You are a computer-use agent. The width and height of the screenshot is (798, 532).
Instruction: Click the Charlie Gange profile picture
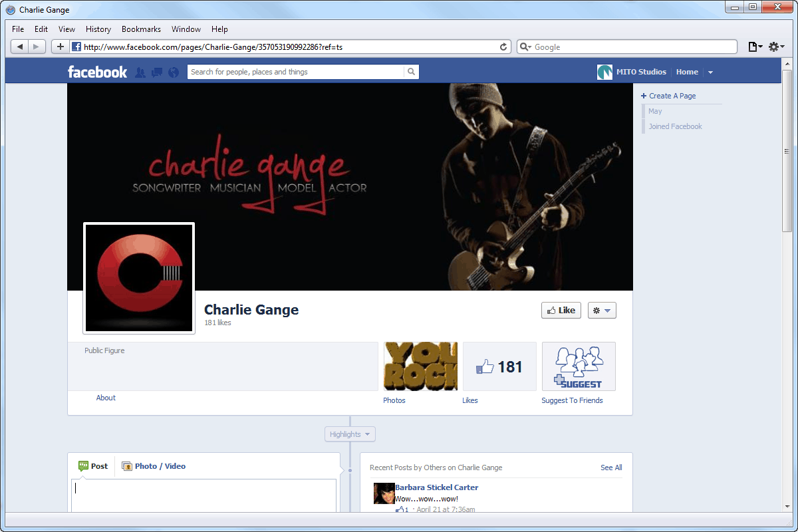coord(139,278)
